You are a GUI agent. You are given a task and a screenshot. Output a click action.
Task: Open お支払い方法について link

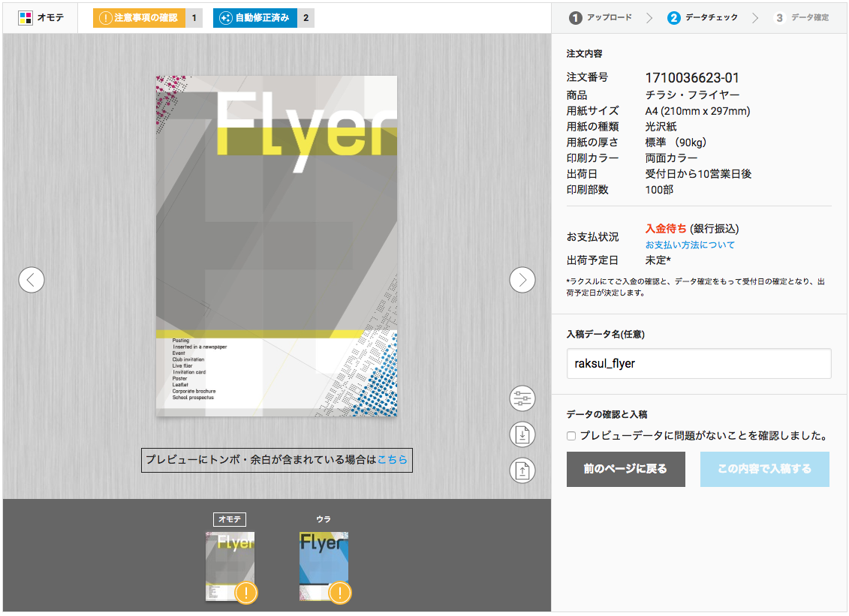tap(690, 245)
